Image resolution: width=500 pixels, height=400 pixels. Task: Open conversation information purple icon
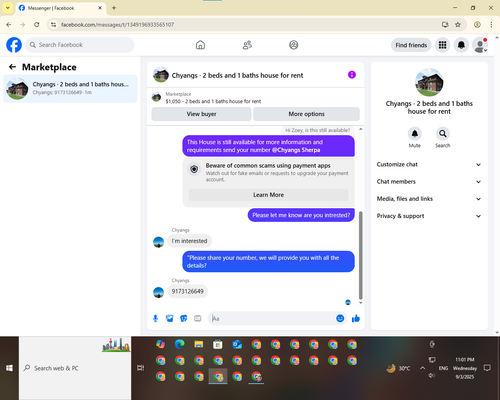[x=352, y=75]
